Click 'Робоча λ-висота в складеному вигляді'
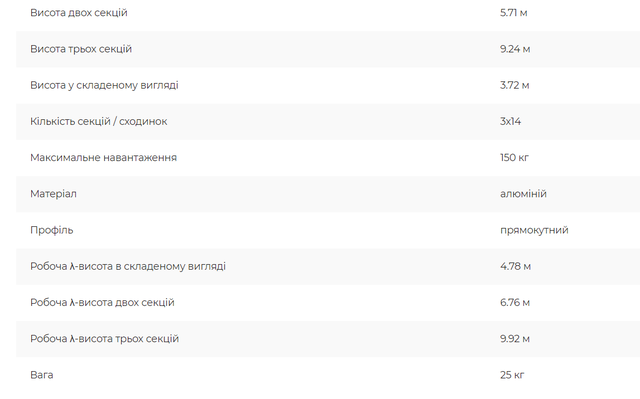The image size is (640, 399). pos(128,266)
